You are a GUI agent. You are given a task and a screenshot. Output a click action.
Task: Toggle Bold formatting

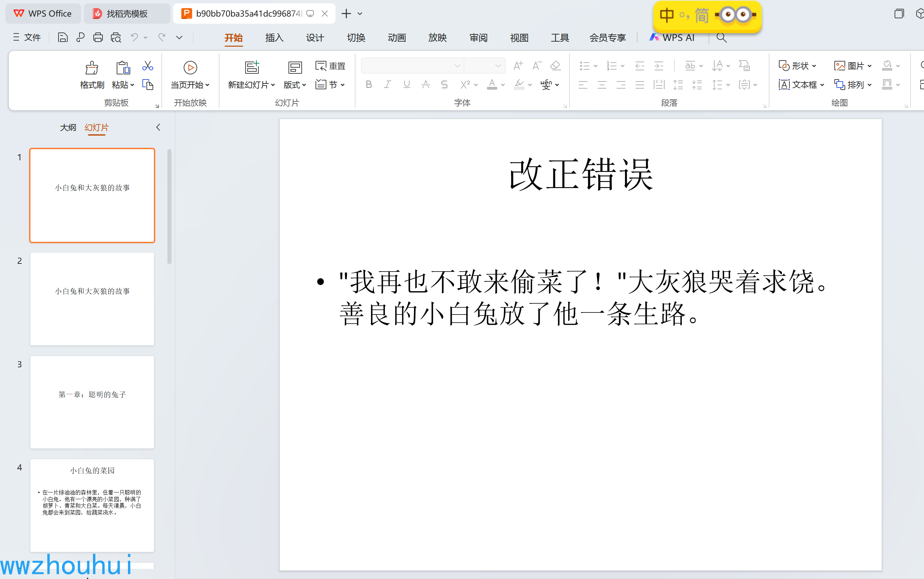tap(368, 85)
